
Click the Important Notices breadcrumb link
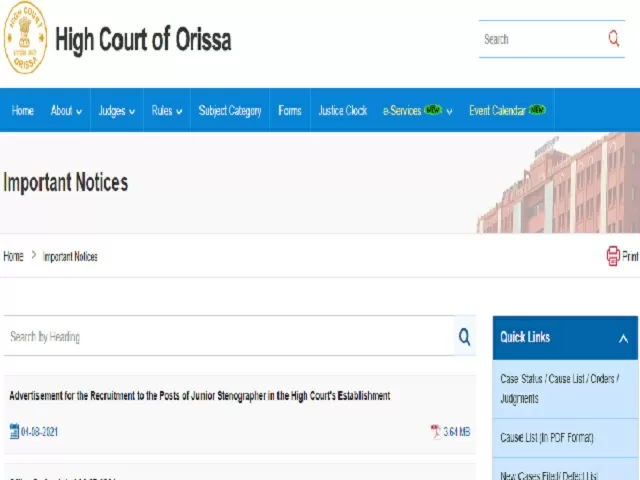tap(70, 257)
